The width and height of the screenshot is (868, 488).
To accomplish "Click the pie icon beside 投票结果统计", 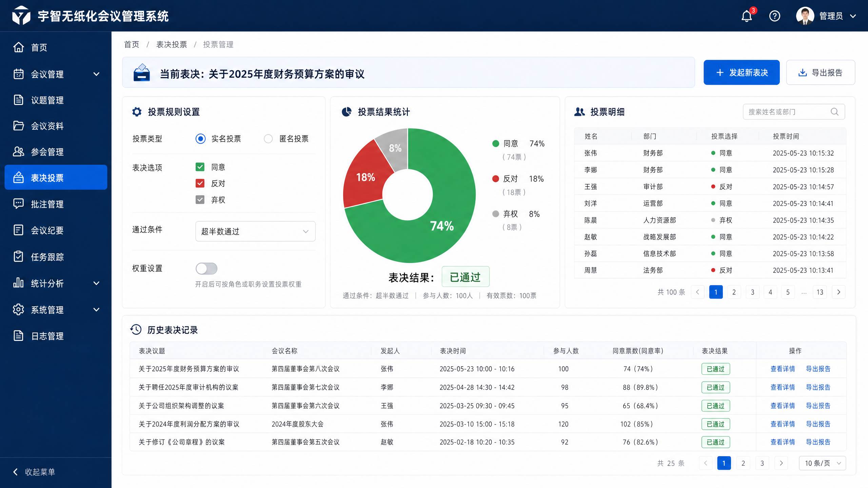I will pyautogui.click(x=347, y=112).
